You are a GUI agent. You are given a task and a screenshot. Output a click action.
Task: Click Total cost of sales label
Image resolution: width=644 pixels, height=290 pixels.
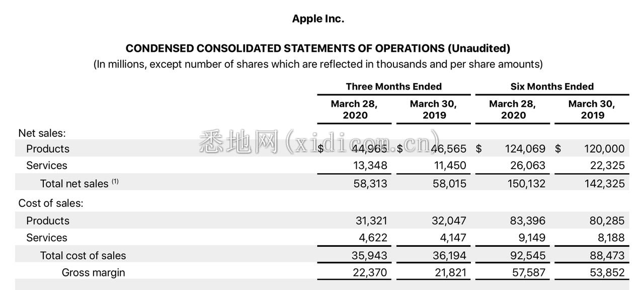click(83, 256)
